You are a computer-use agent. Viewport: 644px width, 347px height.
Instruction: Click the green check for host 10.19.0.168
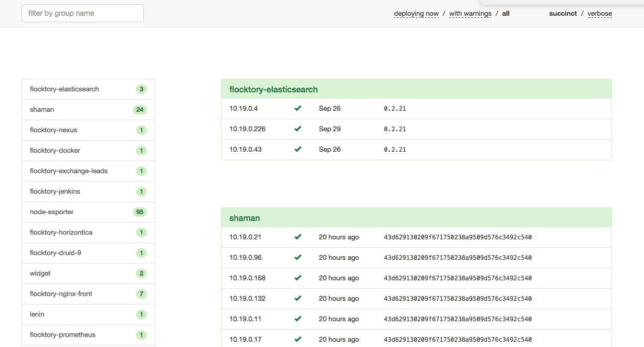[x=298, y=278]
